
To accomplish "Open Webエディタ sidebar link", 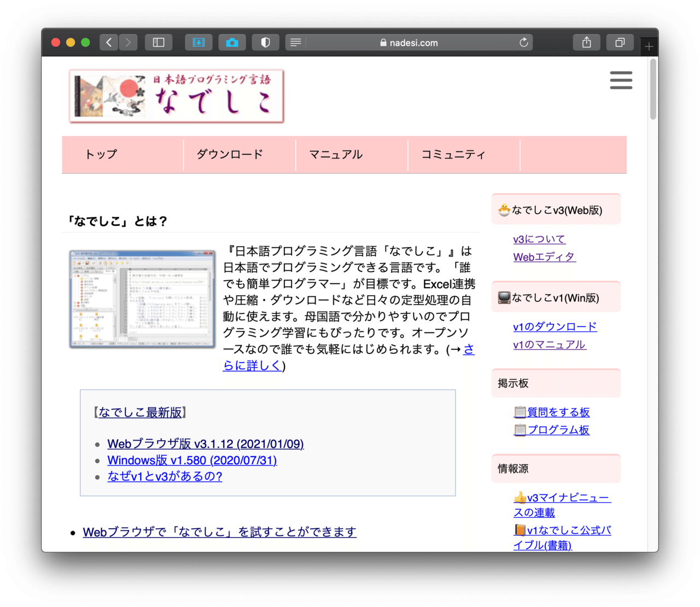I will click(544, 257).
